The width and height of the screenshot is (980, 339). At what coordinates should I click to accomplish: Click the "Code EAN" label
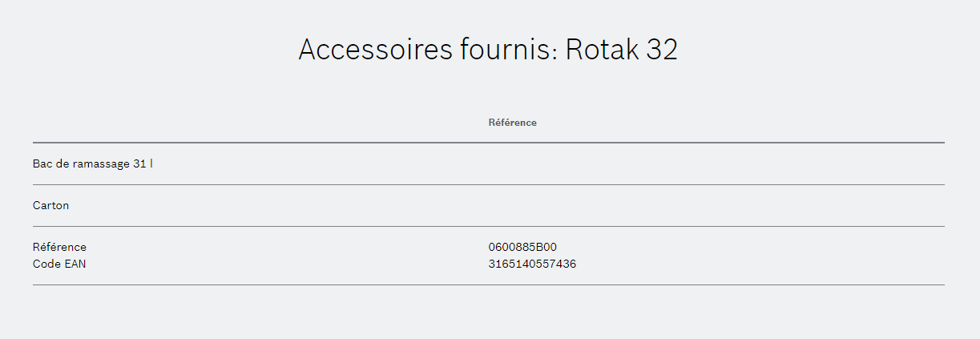click(x=59, y=264)
